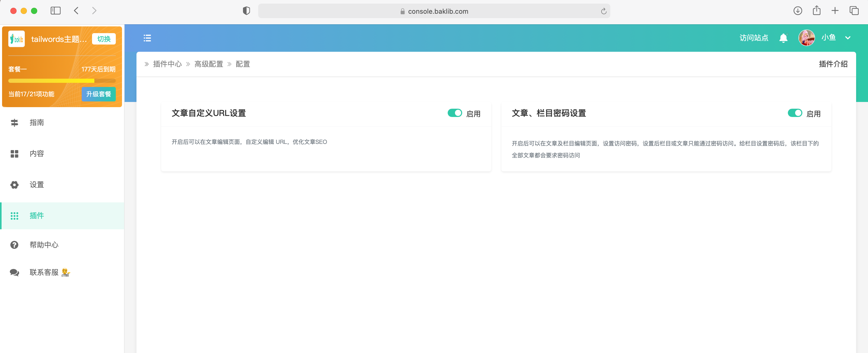The height and width of the screenshot is (353, 868).
Task: Click the Safari share icon
Action: tap(817, 10)
